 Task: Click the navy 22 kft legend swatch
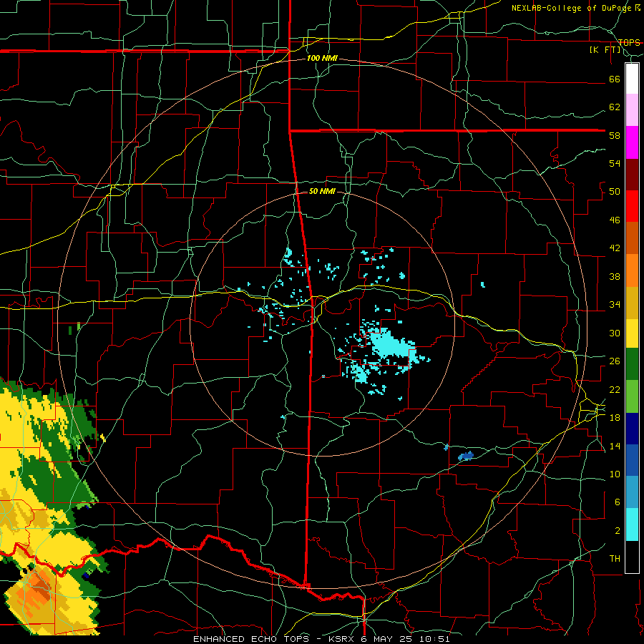632,429
